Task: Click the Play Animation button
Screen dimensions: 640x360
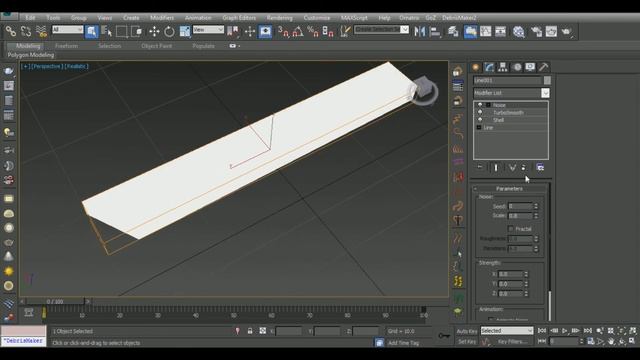Action: [565, 331]
